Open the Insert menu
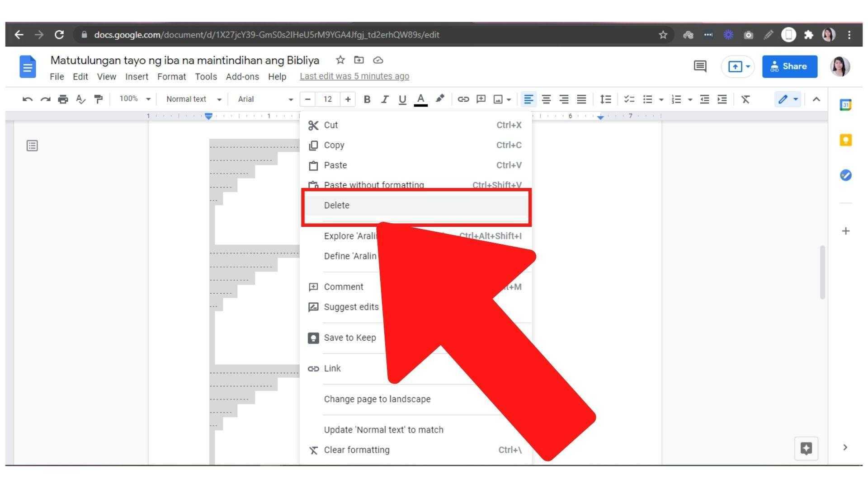The width and height of the screenshot is (868, 488). pyautogui.click(x=137, y=77)
